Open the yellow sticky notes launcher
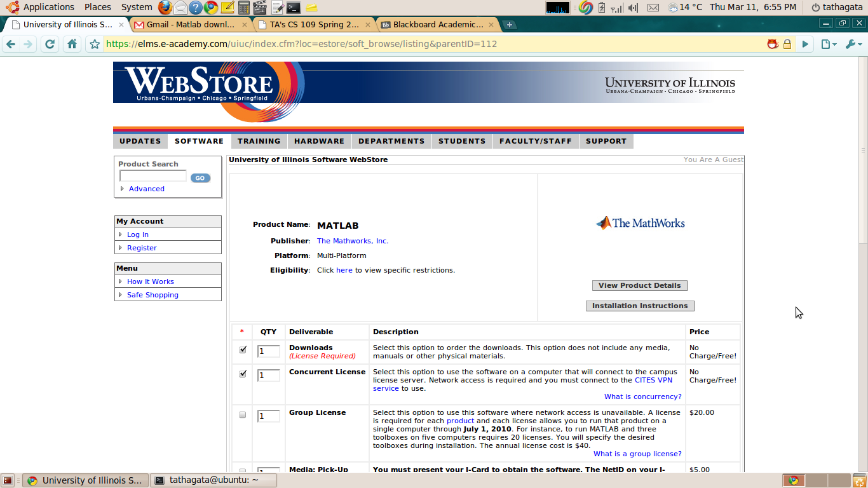This screenshot has height=488, width=868. click(227, 8)
